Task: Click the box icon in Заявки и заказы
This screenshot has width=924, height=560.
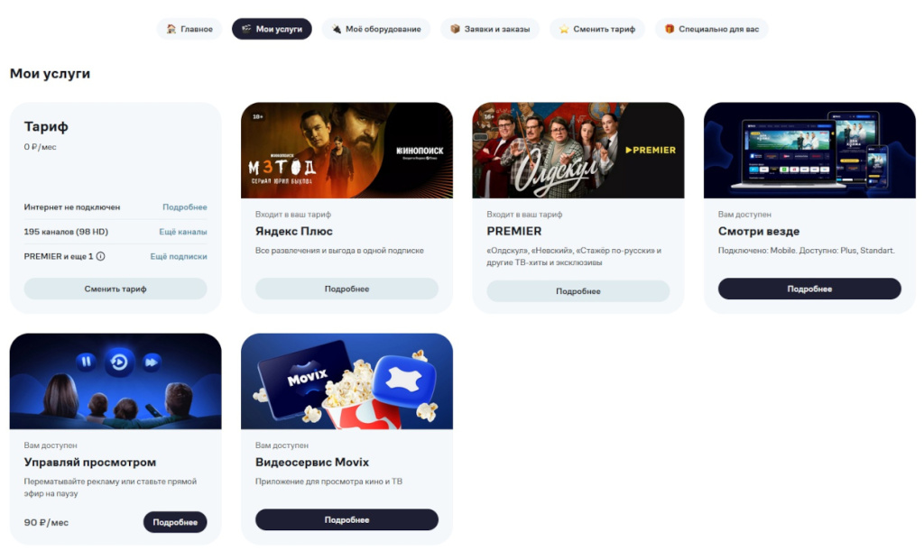Action: click(x=455, y=29)
